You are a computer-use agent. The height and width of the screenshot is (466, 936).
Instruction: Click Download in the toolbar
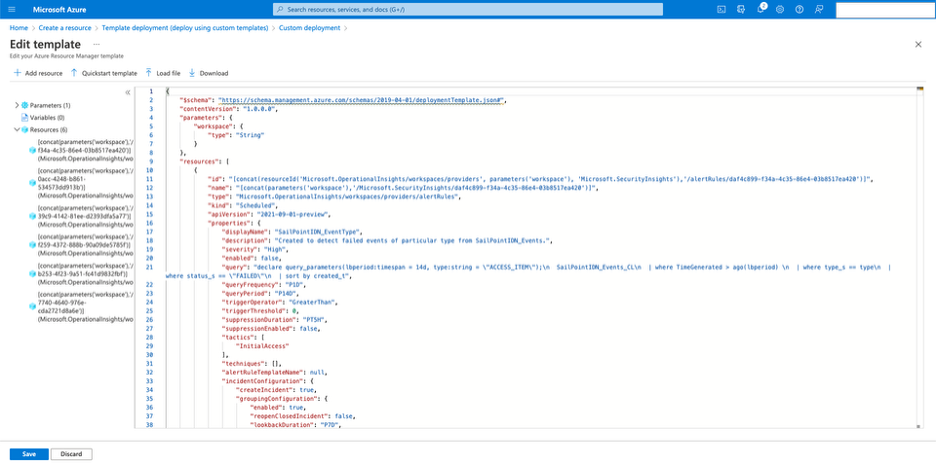click(x=208, y=73)
